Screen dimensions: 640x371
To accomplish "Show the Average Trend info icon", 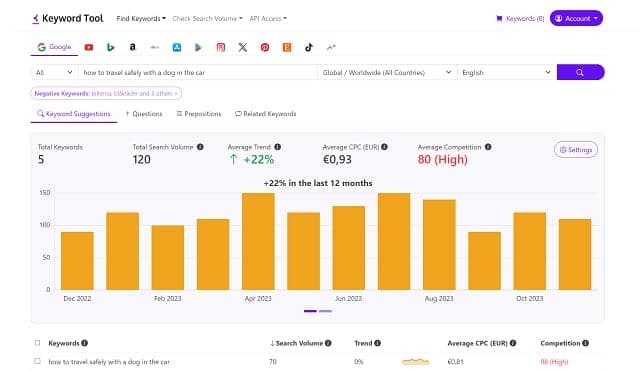I will point(278,147).
